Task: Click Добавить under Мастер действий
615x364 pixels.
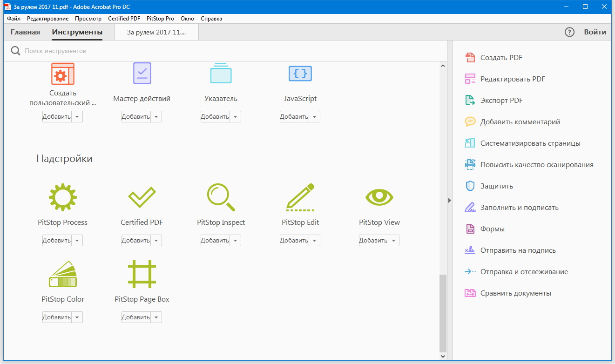Action: click(136, 117)
